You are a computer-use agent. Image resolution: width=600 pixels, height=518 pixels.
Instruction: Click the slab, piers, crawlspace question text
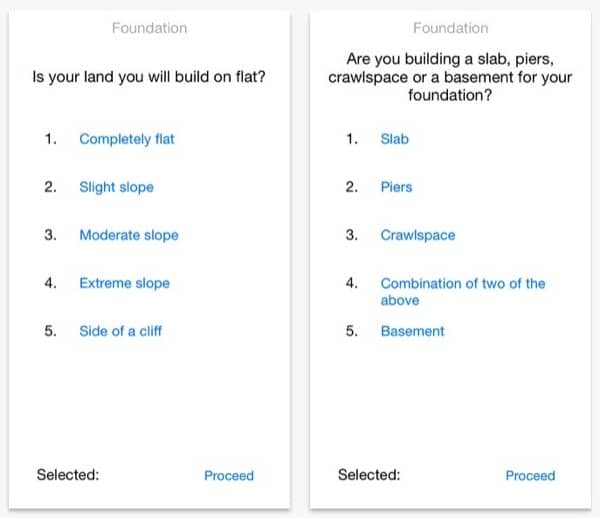[450, 76]
